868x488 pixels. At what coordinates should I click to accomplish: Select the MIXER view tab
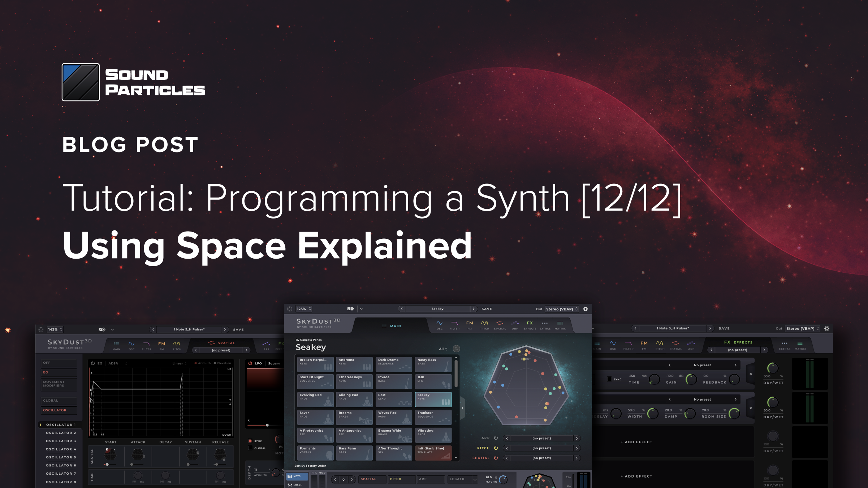pyautogui.click(x=297, y=485)
